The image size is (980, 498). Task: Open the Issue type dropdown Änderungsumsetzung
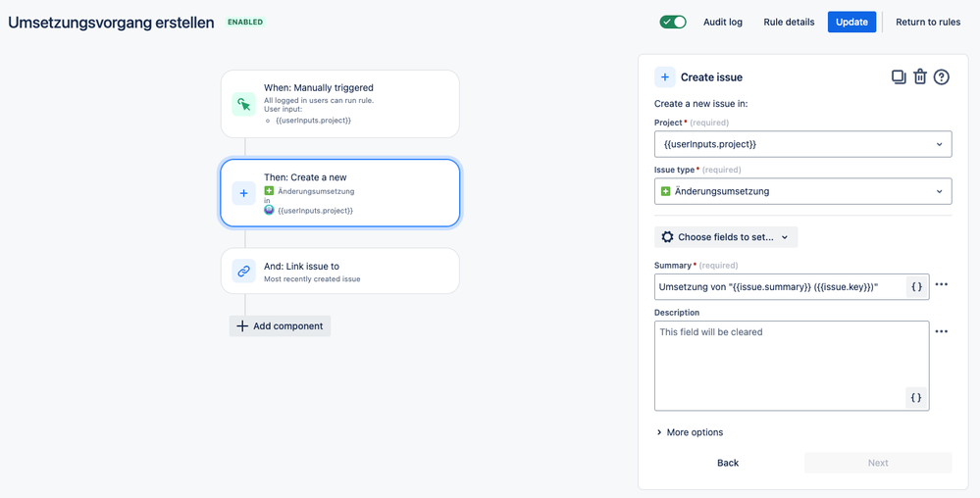click(803, 191)
